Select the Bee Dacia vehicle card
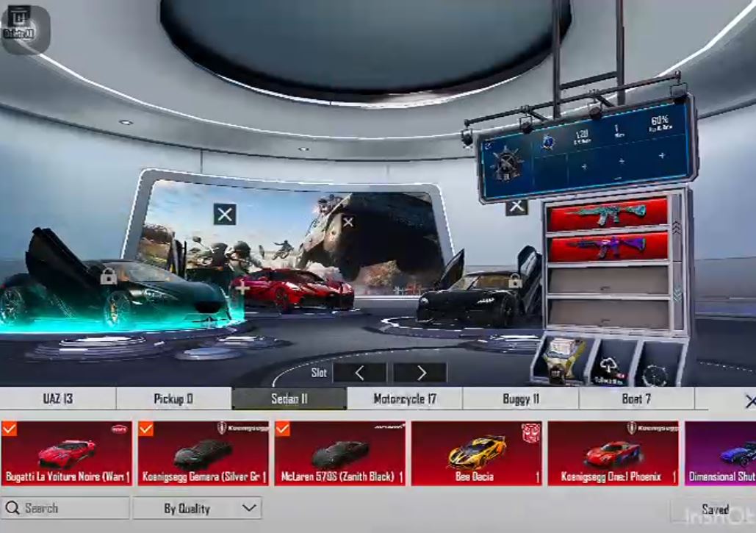This screenshot has height=533, width=756. (x=477, y=453)
